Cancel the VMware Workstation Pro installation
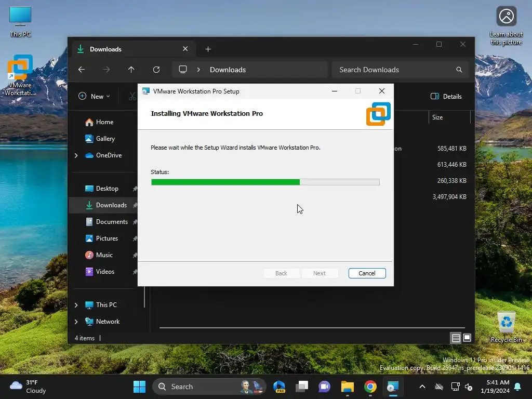 pyautogui.click(x=367, y=273)
